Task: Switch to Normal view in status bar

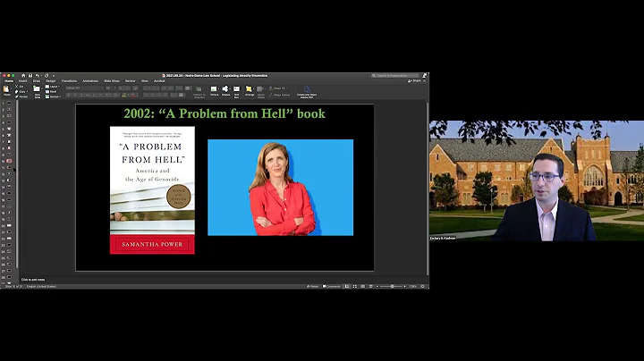Action: pos(347,286)
